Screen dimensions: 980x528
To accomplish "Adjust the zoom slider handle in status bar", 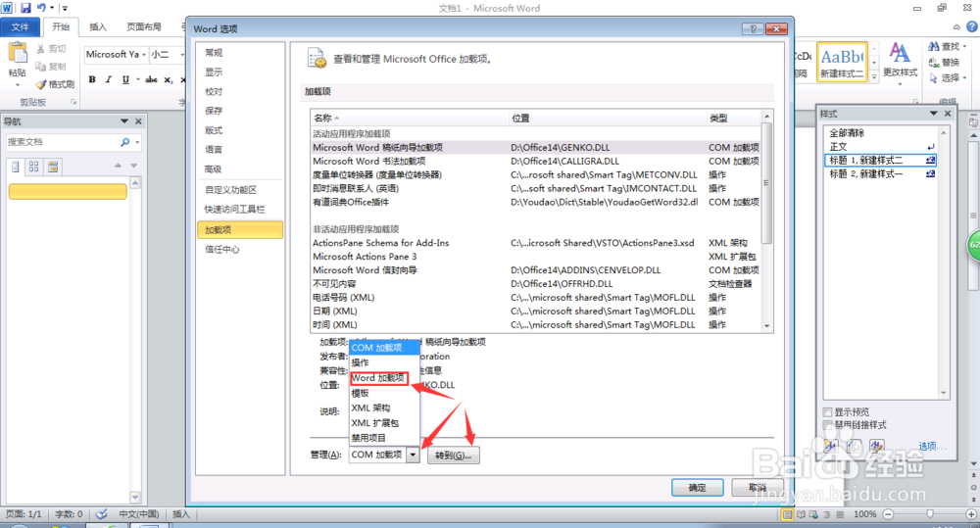I will (x=930, y=513).
